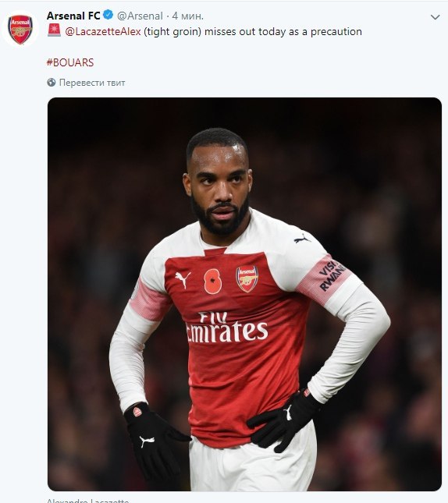Open the #BOUARS hashtag
The image size is (448, 503).
(70, 62)
